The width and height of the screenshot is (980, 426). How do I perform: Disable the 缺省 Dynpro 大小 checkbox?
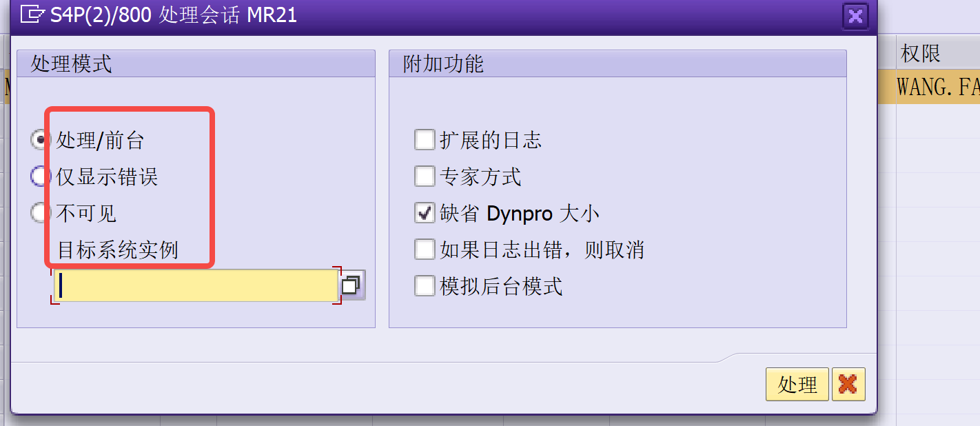click(x=425, y=213)
